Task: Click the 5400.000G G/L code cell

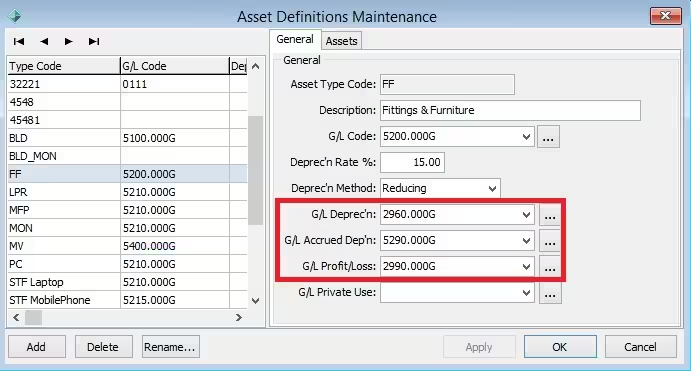Action: point(175,246)
